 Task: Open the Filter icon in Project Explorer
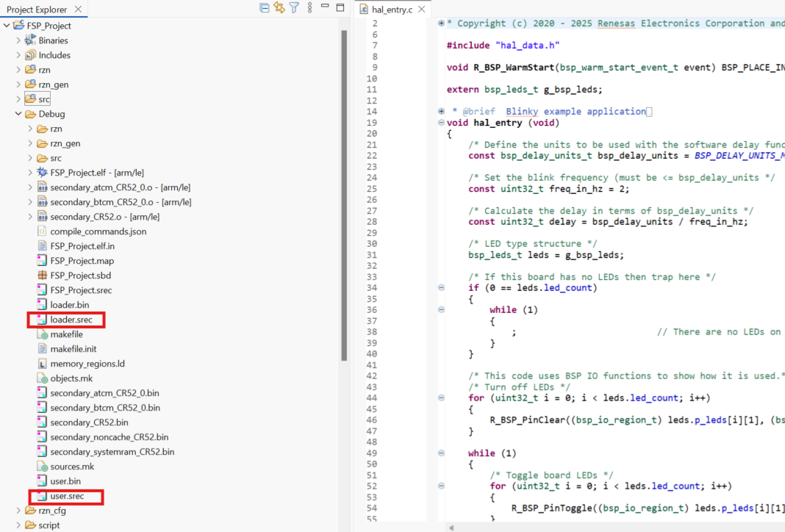(293, 7)
